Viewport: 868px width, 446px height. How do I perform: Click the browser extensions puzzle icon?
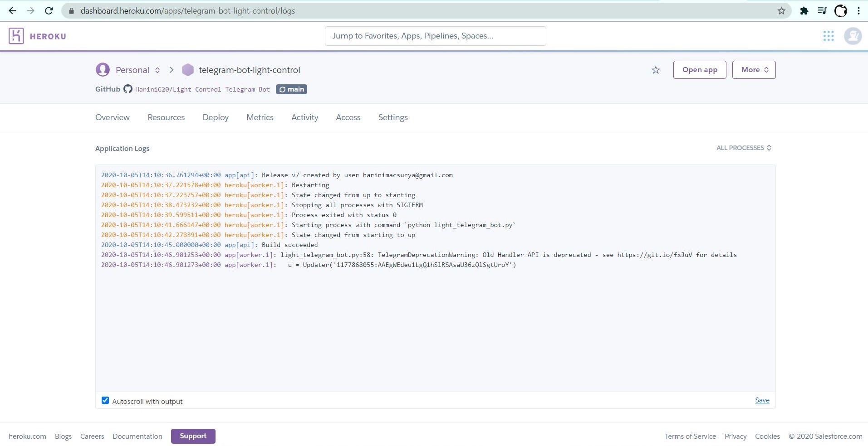click(x=804, y=10)
